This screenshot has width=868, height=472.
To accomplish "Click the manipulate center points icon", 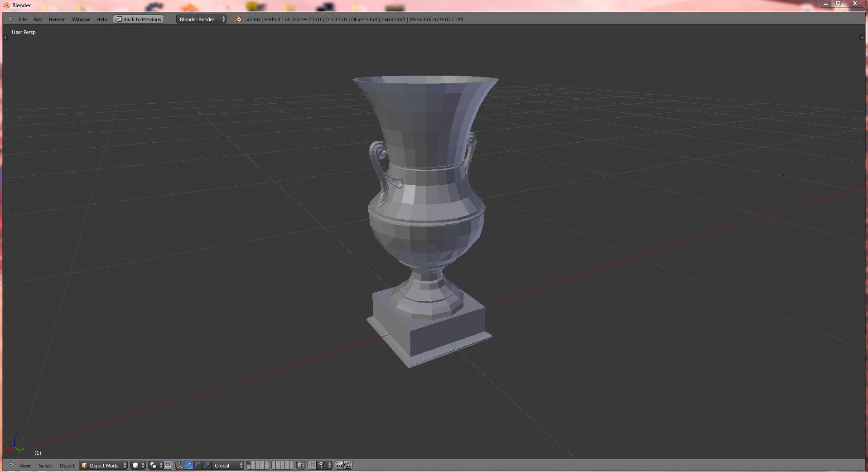I will pyautogui.click(x=168, y=465).
